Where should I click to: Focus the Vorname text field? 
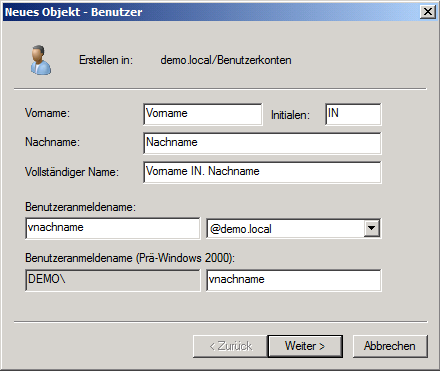(x=203, y=114)
